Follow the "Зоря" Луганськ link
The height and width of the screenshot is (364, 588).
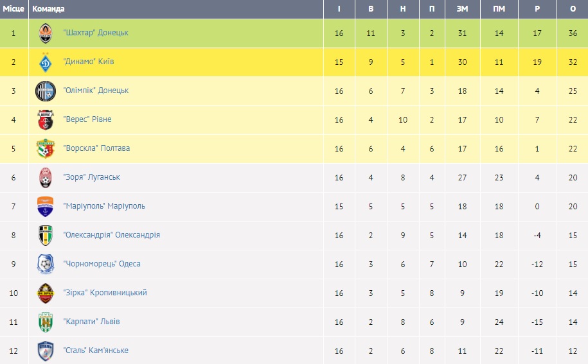pyautogui.click(x=91, y=177)
